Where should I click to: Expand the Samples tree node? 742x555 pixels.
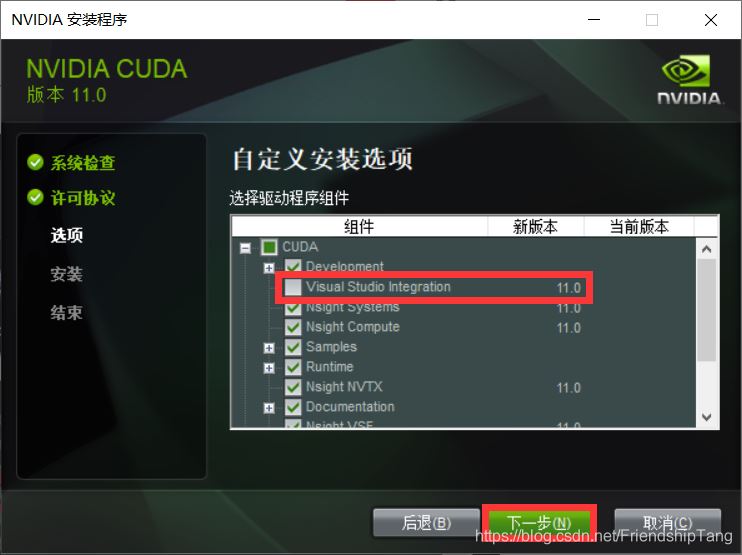pyautogui.click(x=269, y=348)
